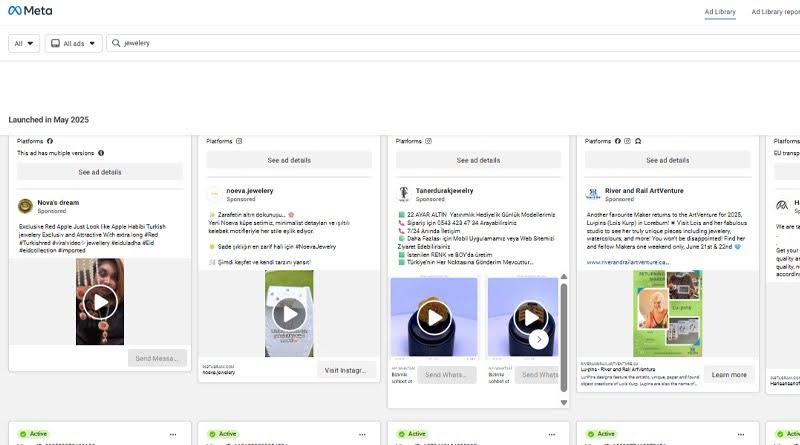Open River and Rail ArtVenture page name link
Screen dimensions: 800x445
644,191
